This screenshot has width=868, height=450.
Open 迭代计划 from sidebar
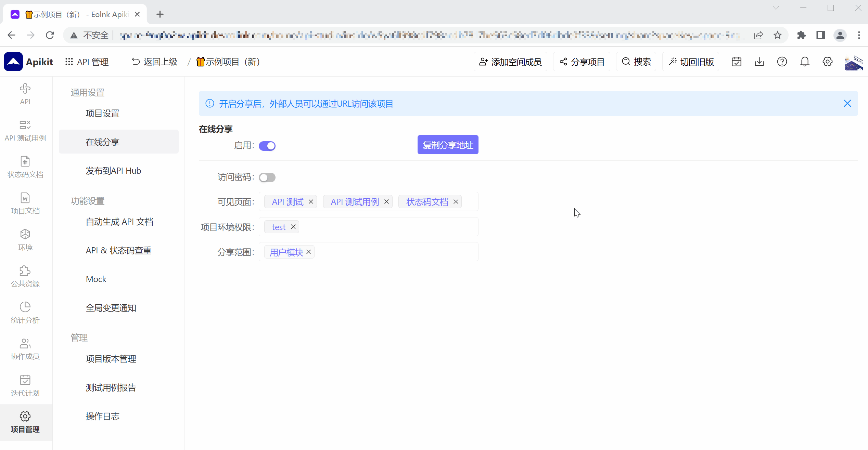click(x=25, y=385)
